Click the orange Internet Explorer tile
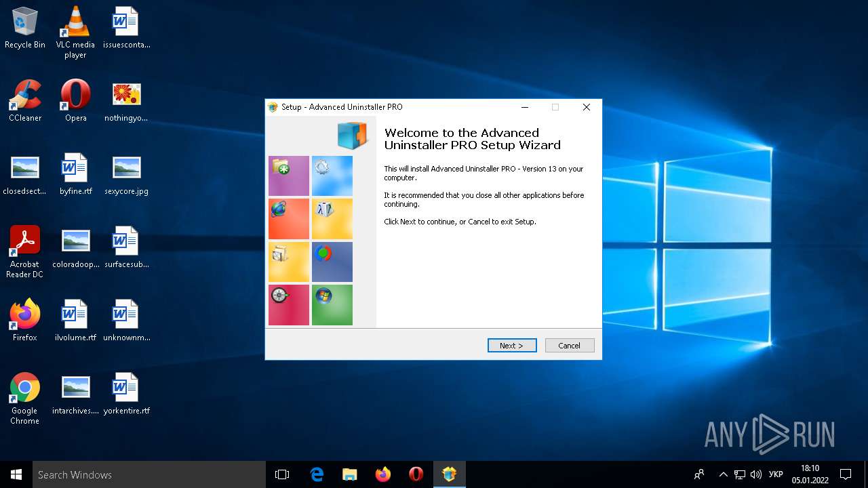 [x=289, y=219]
